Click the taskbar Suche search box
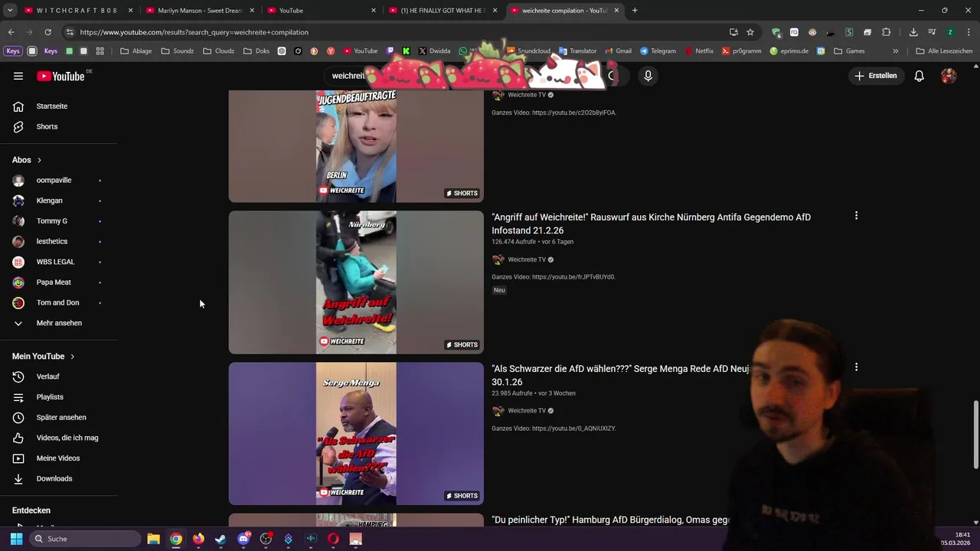Viewport: 980px width, 551px height. (x=85, y=539)
